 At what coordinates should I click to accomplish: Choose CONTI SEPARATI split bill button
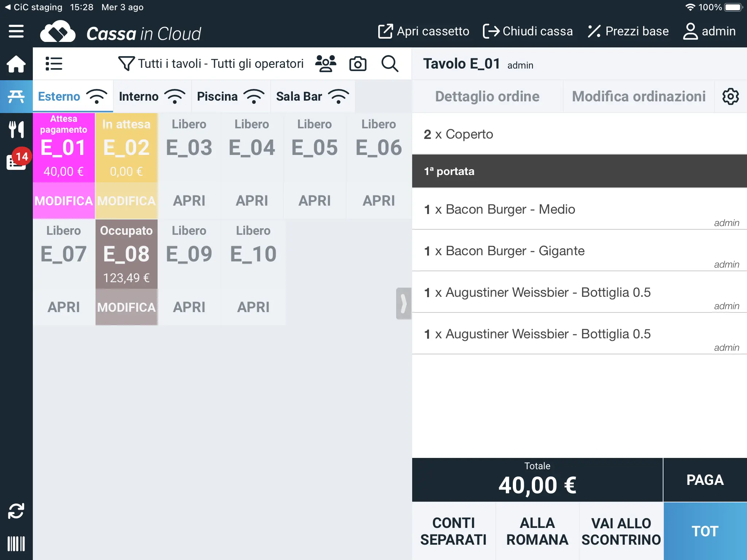453,531
